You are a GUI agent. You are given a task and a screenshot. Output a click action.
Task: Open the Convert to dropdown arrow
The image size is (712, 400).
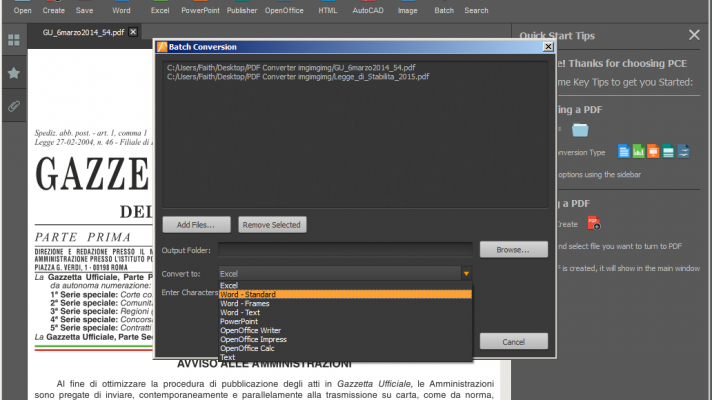pyautogui.click(x=466, y=274)
